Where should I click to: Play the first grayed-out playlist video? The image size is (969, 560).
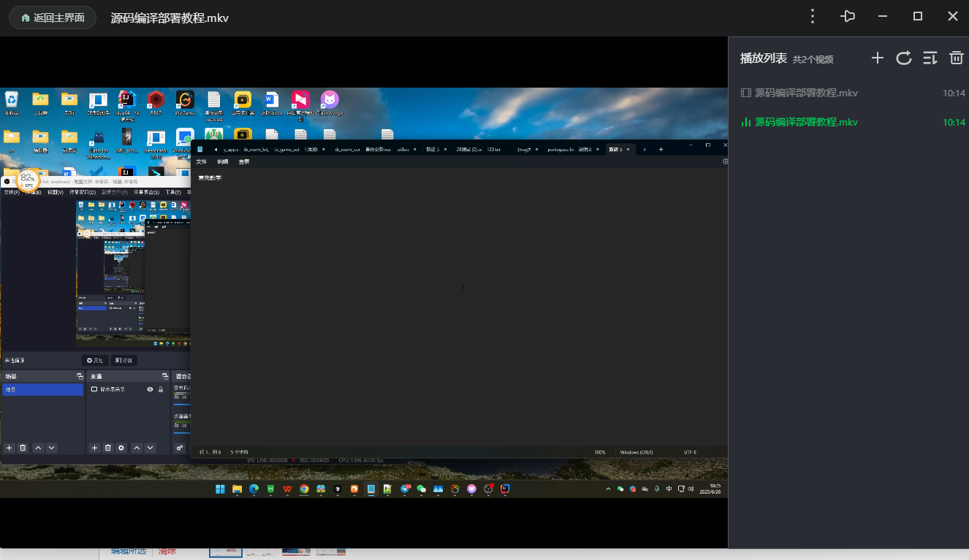click(805, 93)
